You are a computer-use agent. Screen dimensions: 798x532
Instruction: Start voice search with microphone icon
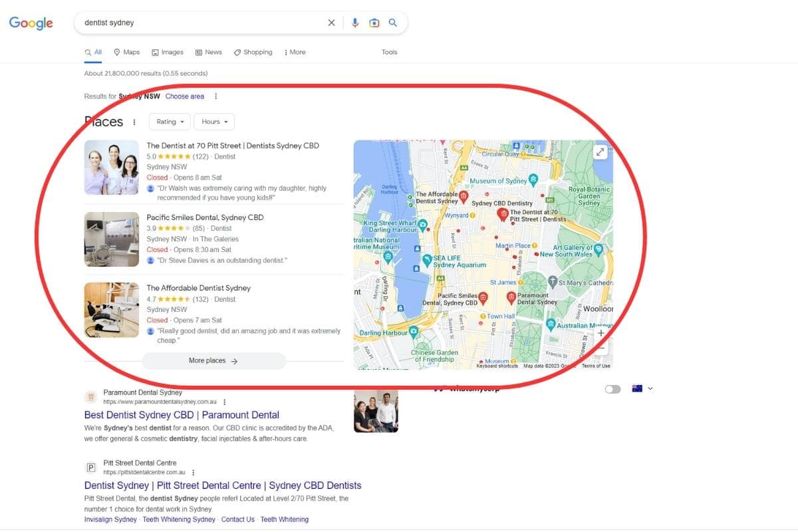pos(355,23)
